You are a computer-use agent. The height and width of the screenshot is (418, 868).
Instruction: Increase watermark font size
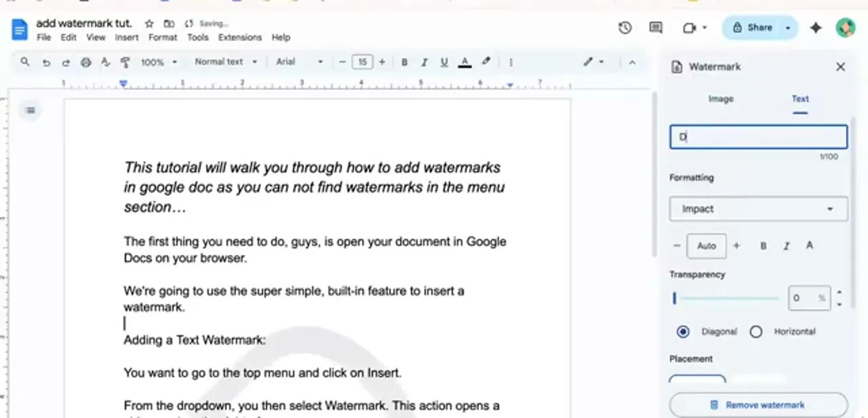pos(736,246)
